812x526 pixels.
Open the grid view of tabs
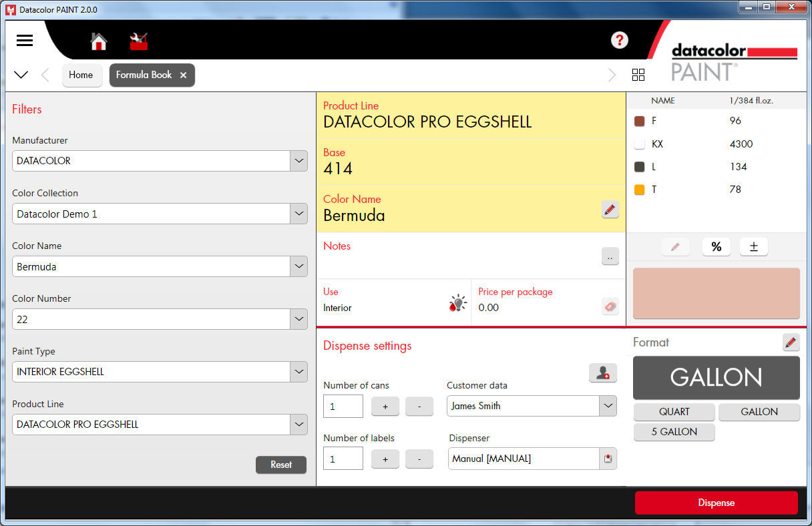tap(638, 75)
